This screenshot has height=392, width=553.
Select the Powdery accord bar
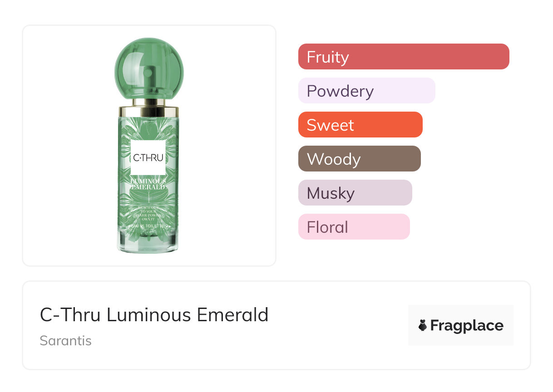click(x=366, y=91)
